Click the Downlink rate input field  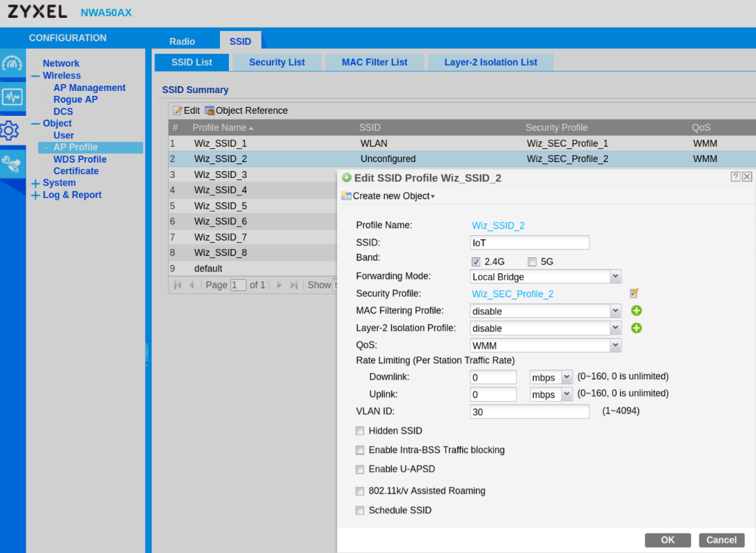pyautogui.click(x=493, y=377)
